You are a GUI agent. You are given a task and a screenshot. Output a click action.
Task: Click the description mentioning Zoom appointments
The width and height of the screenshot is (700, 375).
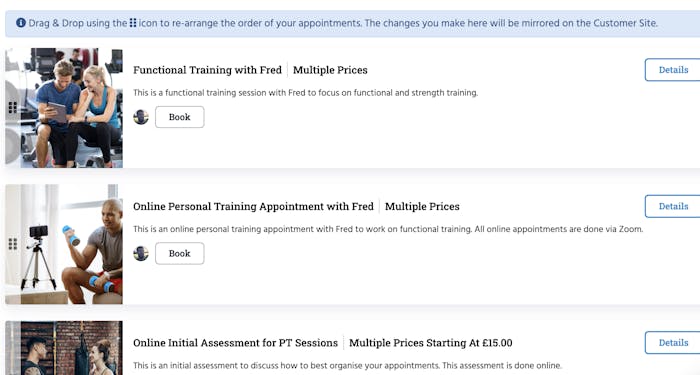tap(388, 229)
